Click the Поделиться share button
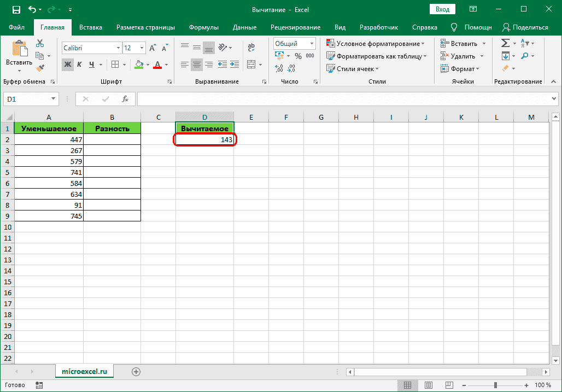562x392 pixels. pos(525,27)
